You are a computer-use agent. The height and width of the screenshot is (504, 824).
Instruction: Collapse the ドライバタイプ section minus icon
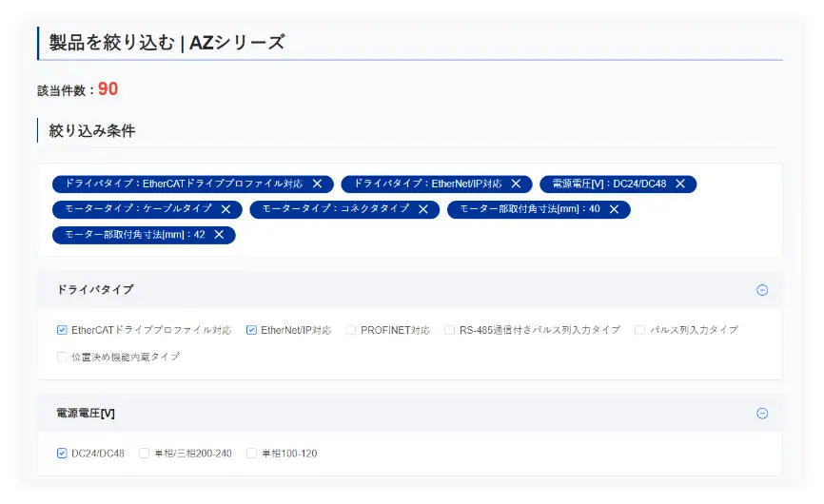point(762,290)
